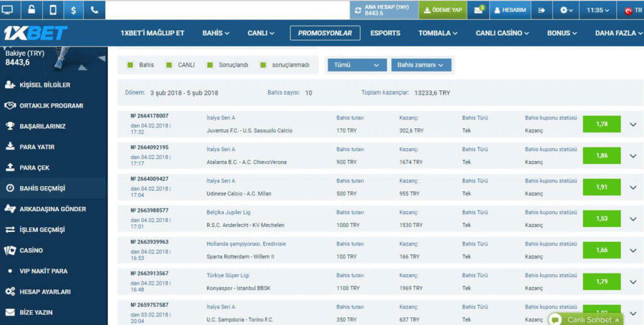
Task: Click the telephone callback icon
Action: click(94, 10)
